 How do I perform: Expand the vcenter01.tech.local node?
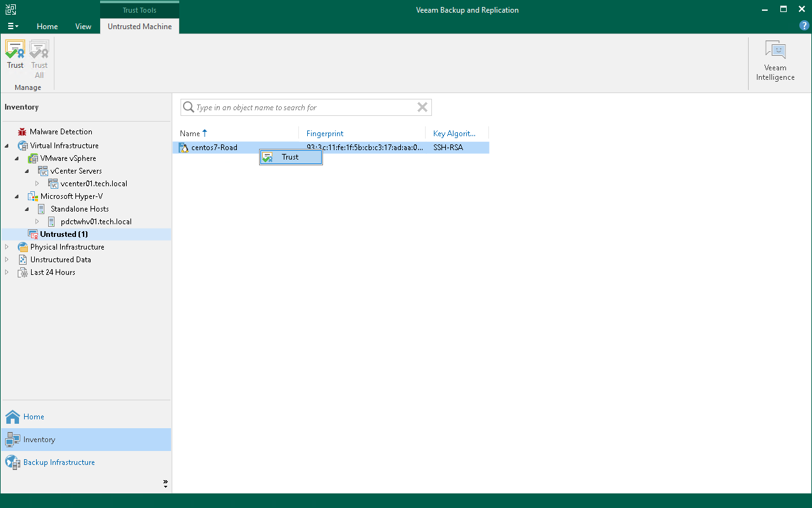37,184
